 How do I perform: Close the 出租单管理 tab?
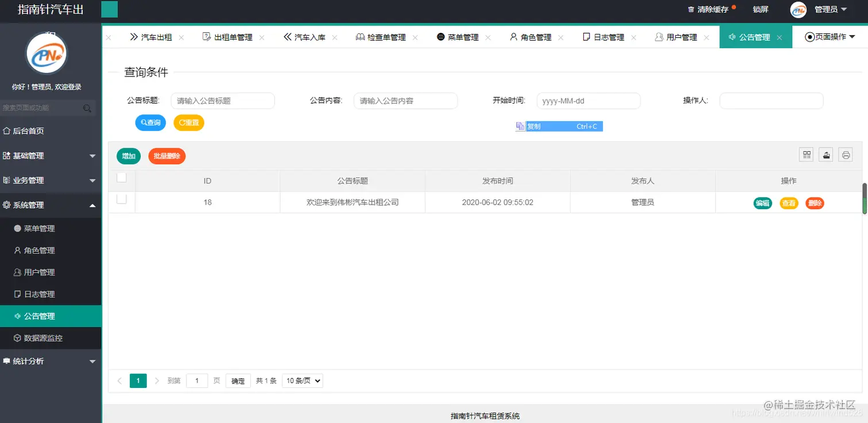(x=262, y=37)
